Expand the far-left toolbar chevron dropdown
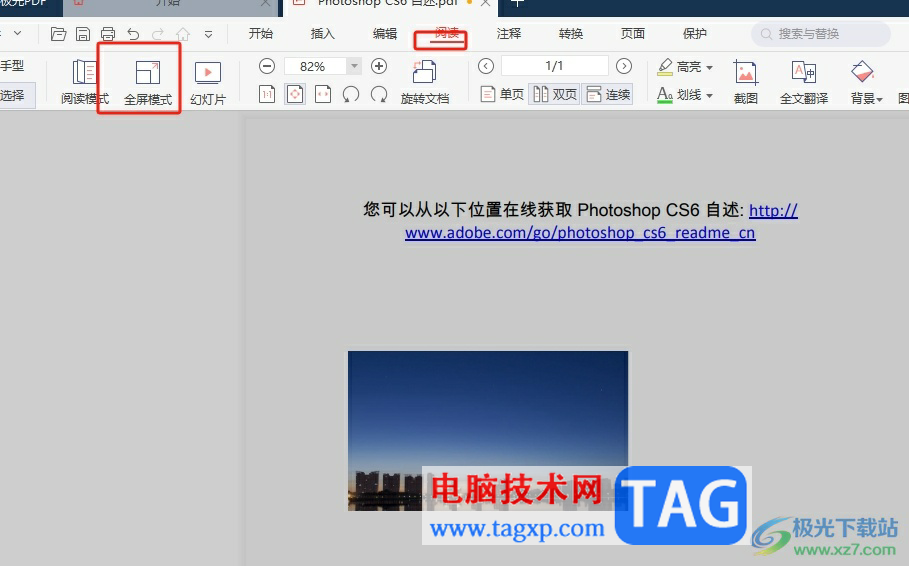 pos(18,34)
